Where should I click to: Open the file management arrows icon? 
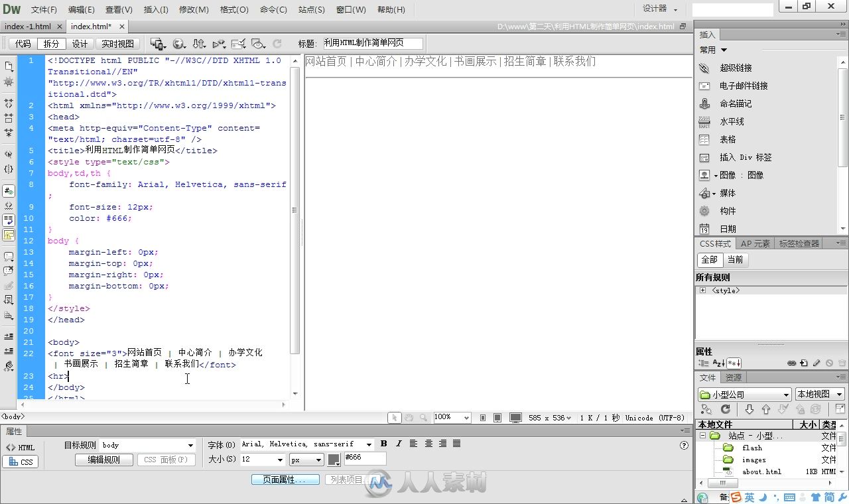(199, 44)
